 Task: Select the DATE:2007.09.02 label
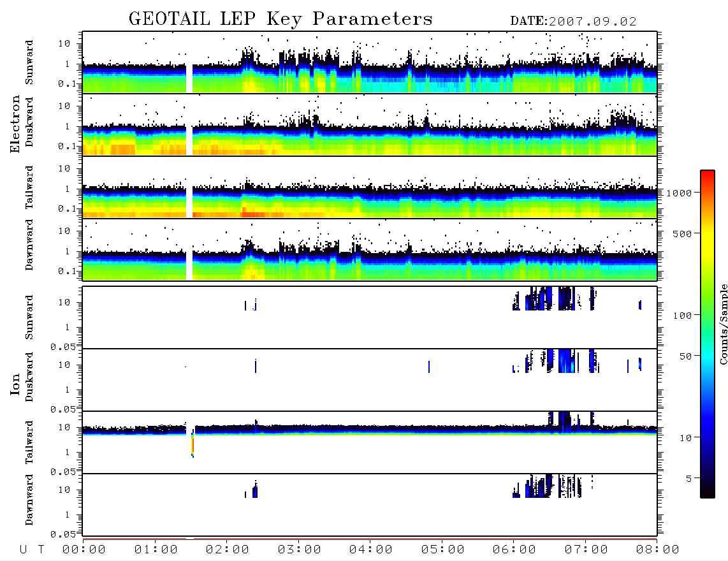point(573,22)
